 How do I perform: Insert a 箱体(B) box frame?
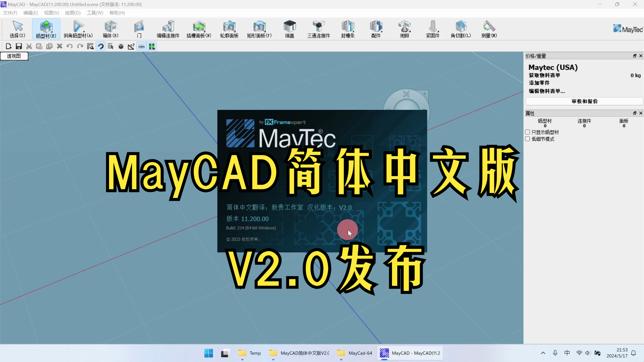110,29
